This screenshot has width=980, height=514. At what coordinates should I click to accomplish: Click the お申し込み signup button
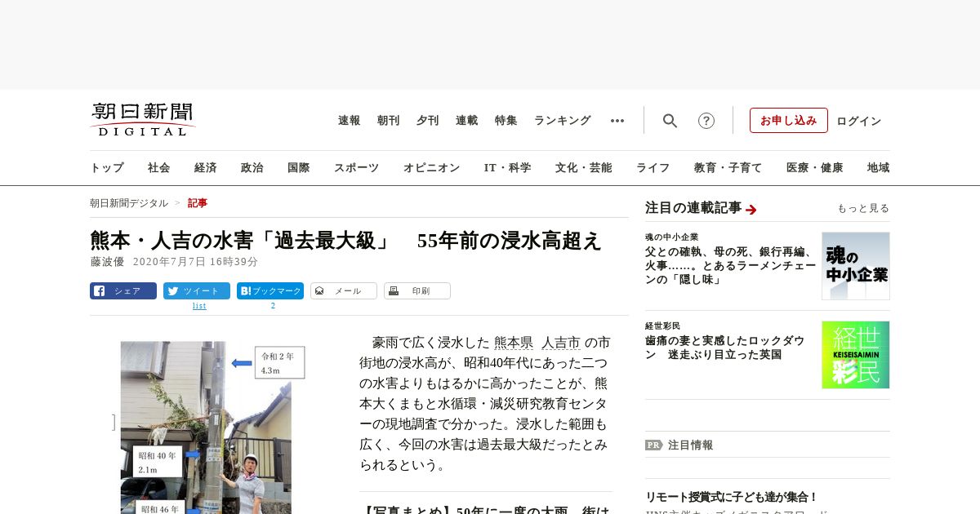click(789, 121)
